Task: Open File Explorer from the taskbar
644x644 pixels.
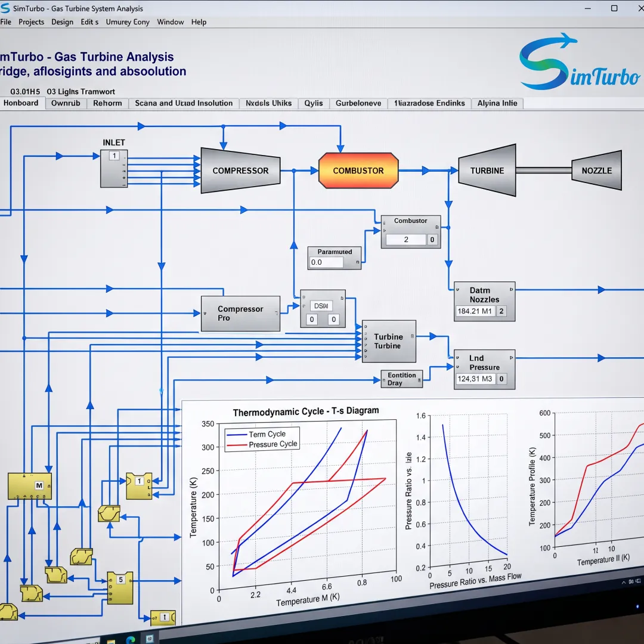Action: tap(111, 641)
